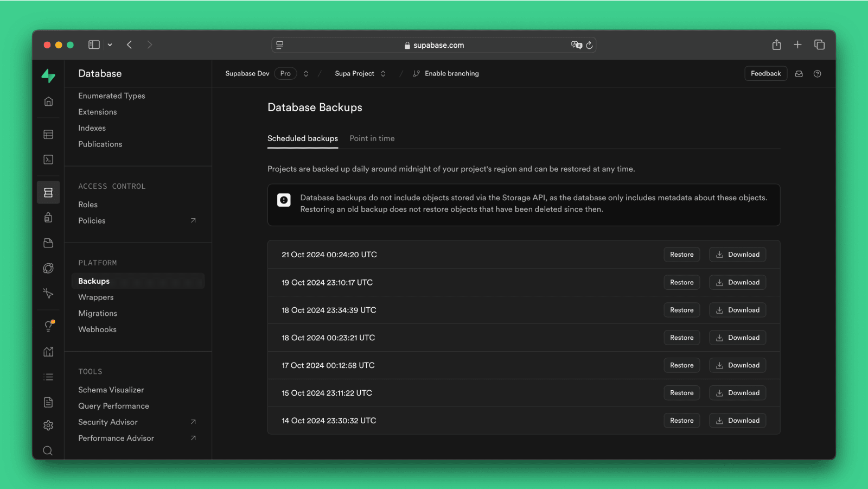Expand the Supa Project switcher
Screen dimensions: 868x489
click(383, 74)
